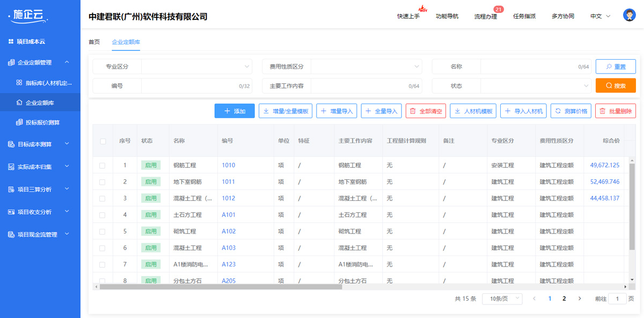Select the checkbox for 土石方工程 row

[x=103, y=215]
